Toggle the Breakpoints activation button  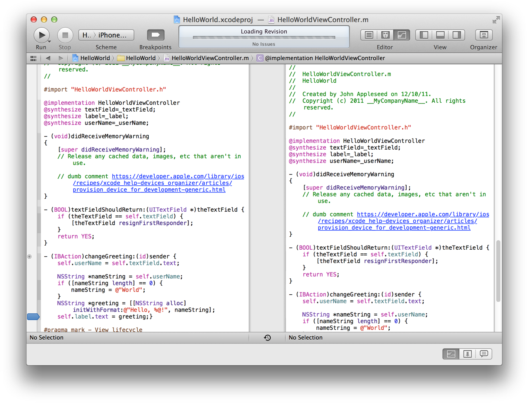pos(155,35)
